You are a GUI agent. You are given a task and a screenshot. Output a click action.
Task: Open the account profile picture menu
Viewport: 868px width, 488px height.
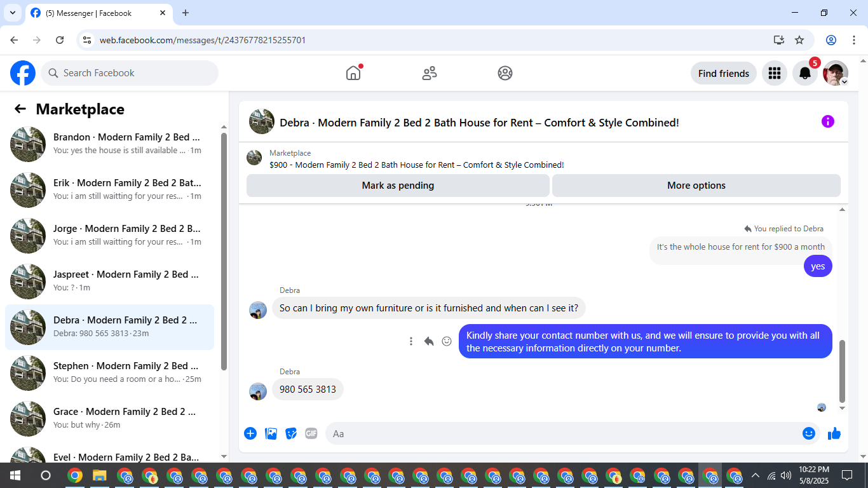coord(835,73)
